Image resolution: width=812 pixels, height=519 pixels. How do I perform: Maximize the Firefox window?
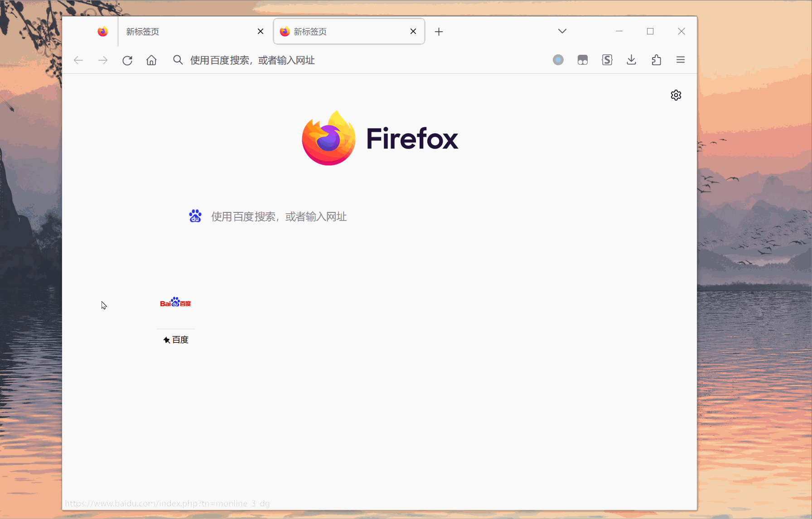(650, 31)
